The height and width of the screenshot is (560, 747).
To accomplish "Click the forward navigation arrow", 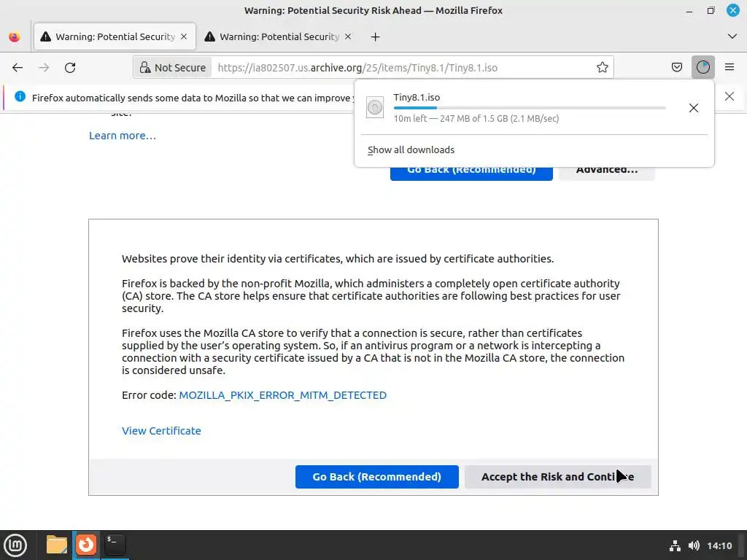I will (x=44, y=68).
